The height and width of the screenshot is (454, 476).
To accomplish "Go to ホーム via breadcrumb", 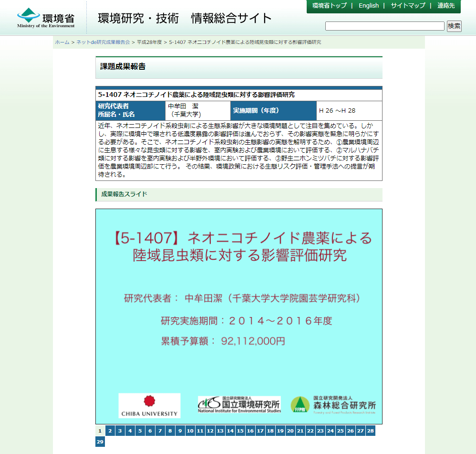I will coord(62,42).
